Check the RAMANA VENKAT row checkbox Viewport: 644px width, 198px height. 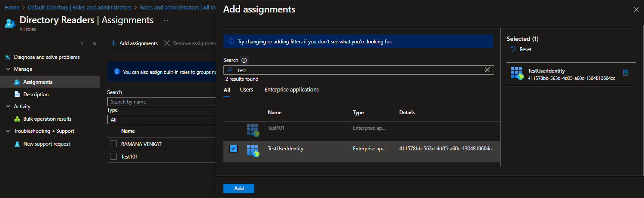coord(113,144)
